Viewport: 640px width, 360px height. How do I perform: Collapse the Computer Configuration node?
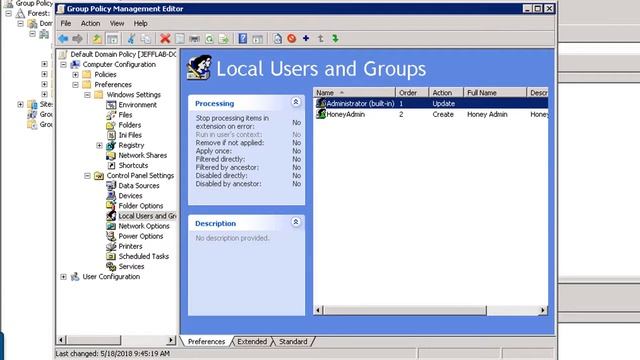tap(63, 64)
